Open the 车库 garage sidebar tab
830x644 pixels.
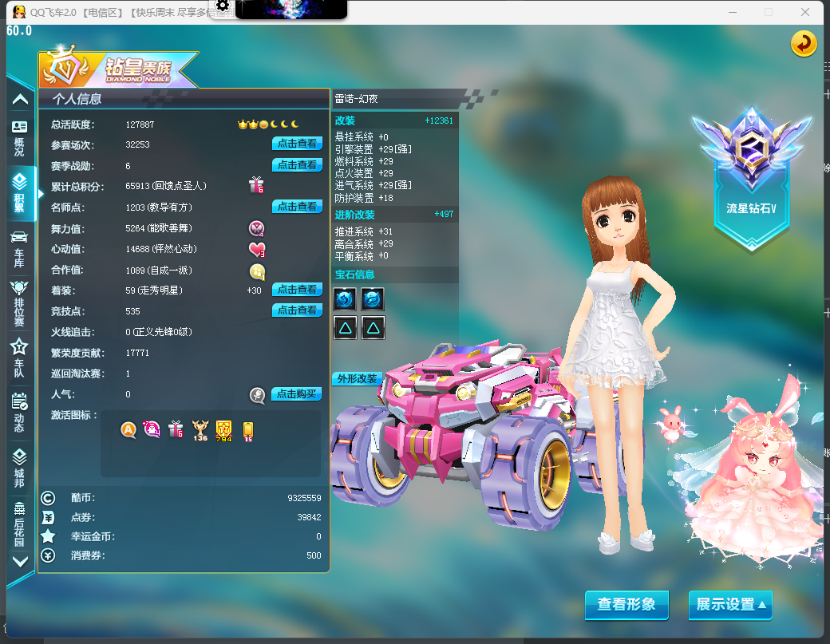(x=20, y=249)
